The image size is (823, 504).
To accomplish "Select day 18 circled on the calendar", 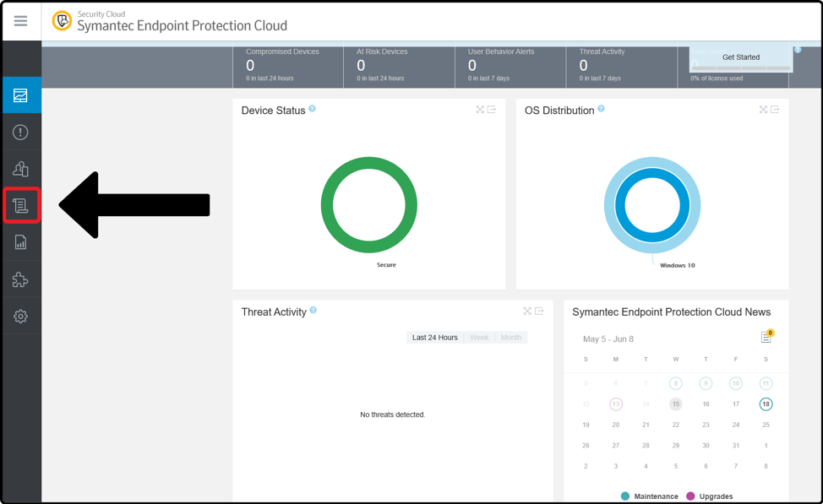I will point(766,404).
